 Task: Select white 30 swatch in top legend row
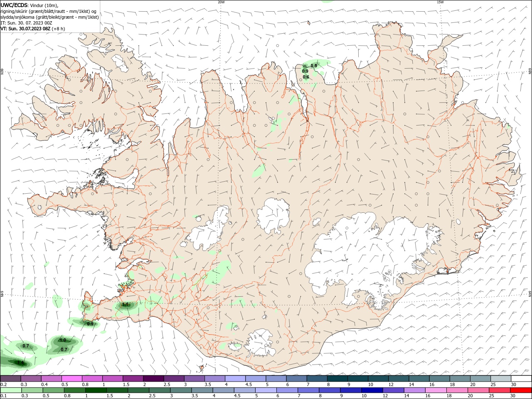[521, 379]
